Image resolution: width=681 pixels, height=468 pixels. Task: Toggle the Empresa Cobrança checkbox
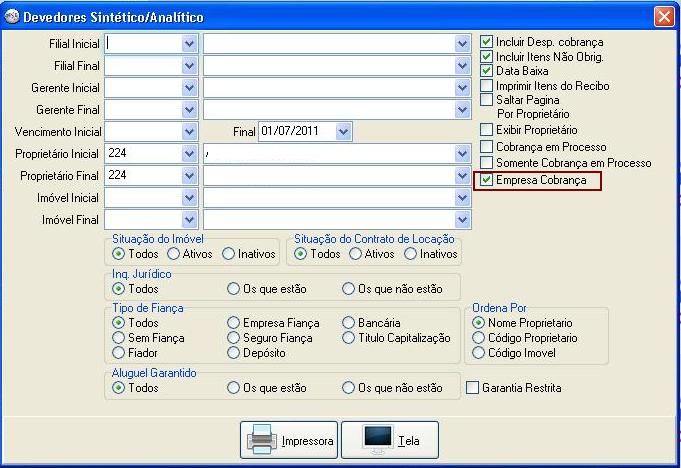tap(487, 181)
